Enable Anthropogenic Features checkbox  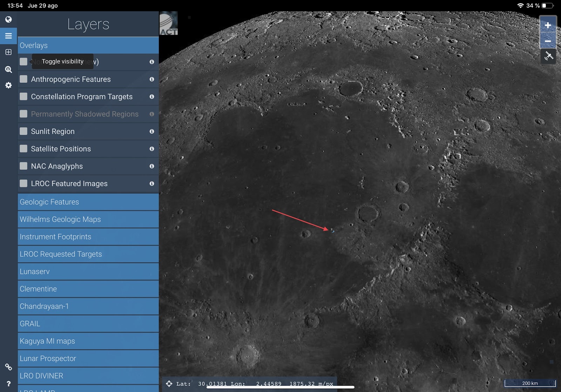click(x=23, y=79)
